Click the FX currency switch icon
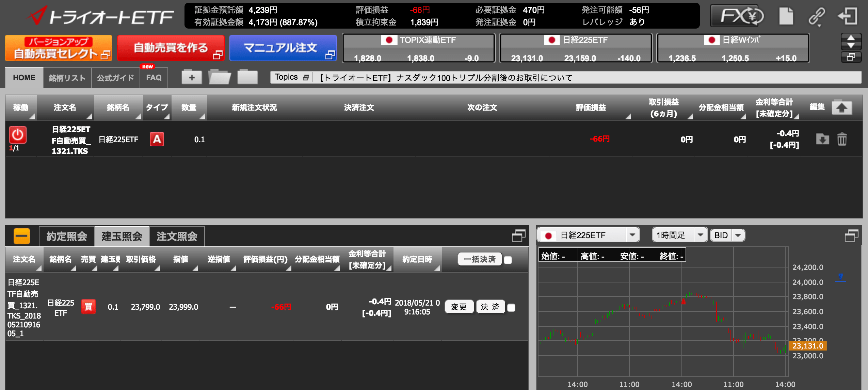 735,16
